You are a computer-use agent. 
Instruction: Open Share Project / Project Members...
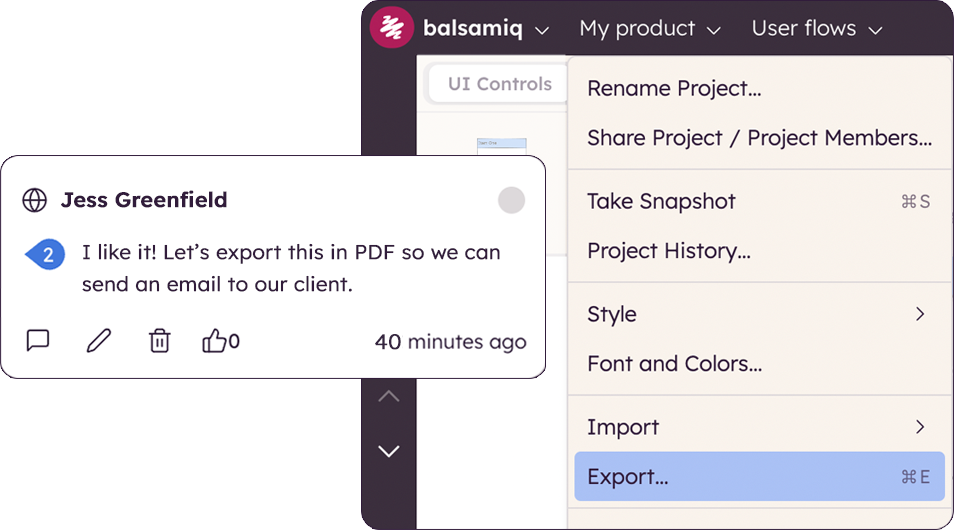[x=759, y=138]
